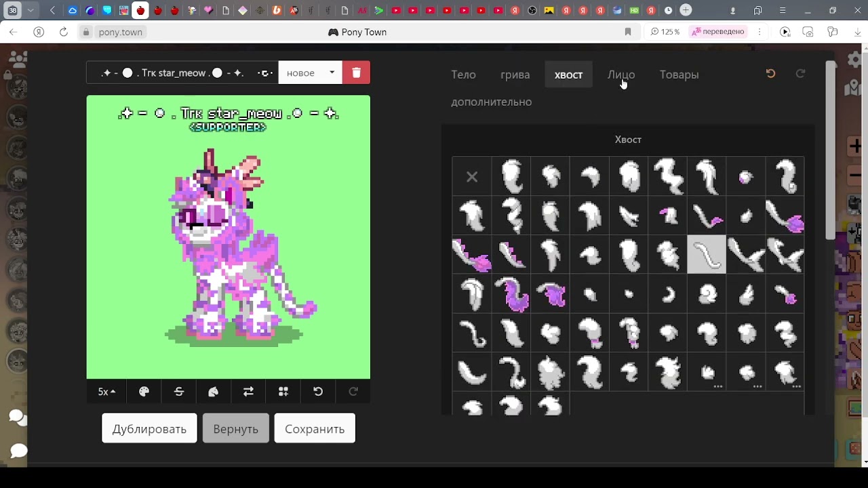Edit the character name input field
The height and width of the screenshot is (488, 868).
(x=182, y=73)
